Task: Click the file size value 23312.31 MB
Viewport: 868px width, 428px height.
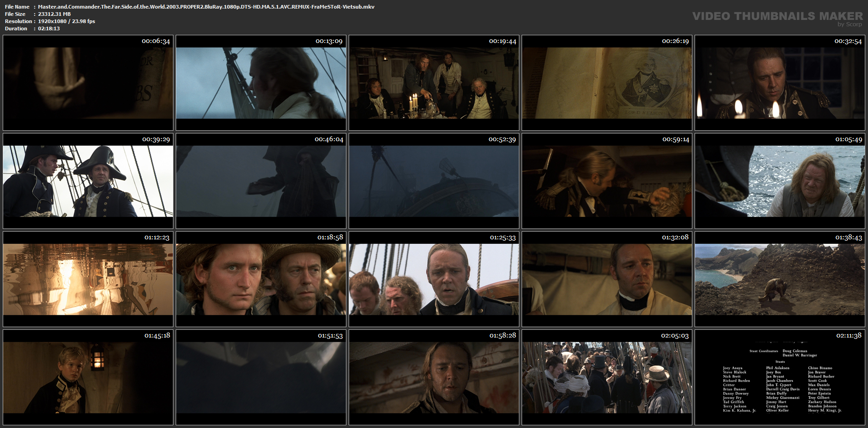Action: [54, 14]
